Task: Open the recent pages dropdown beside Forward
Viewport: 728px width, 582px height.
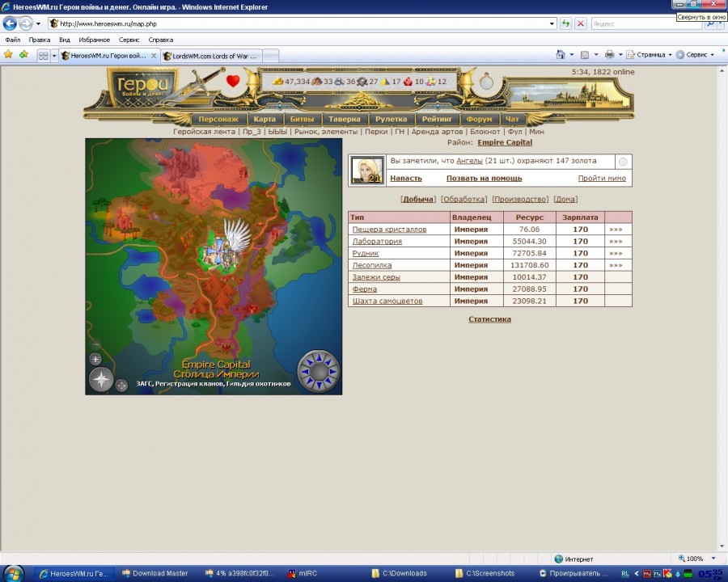Action: click(38, 23)
